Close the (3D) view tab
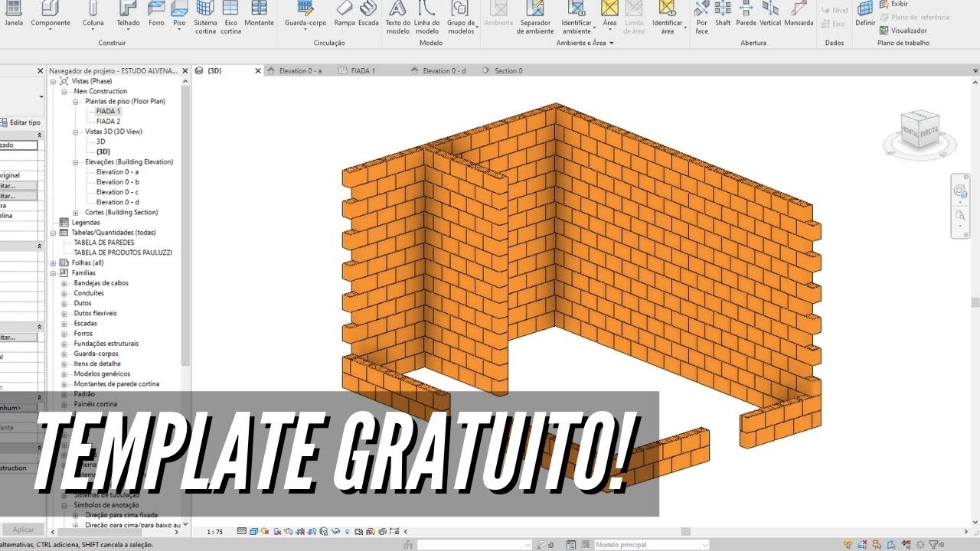Screen dimensions: 980x551 coord(257,71)
